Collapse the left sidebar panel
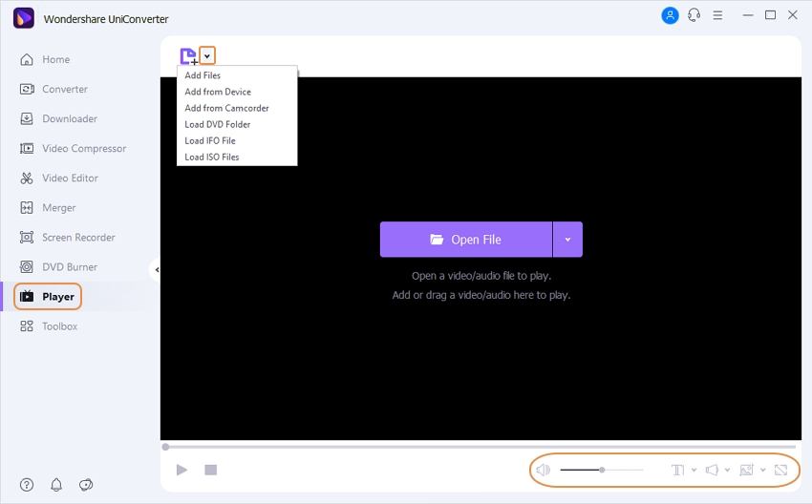The image size is (812, 504). [156, 270]
